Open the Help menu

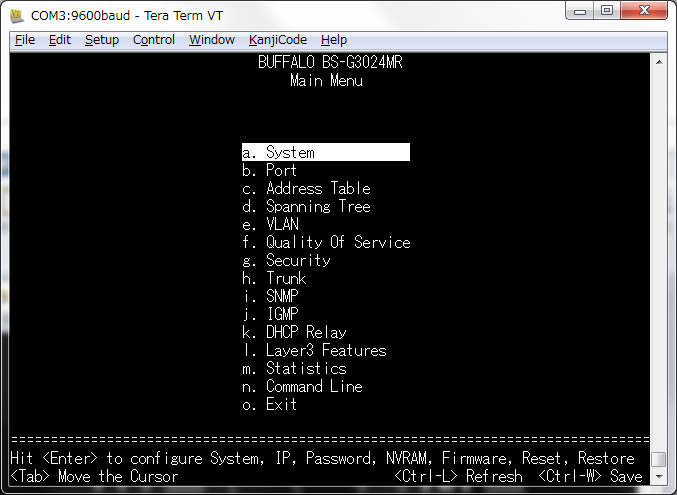(334, 40)
